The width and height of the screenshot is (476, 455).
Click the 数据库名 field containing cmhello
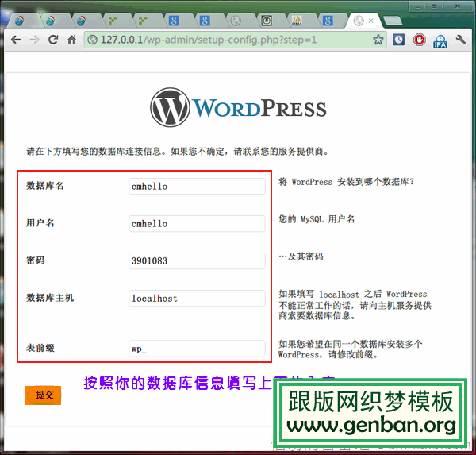(197, 187)
